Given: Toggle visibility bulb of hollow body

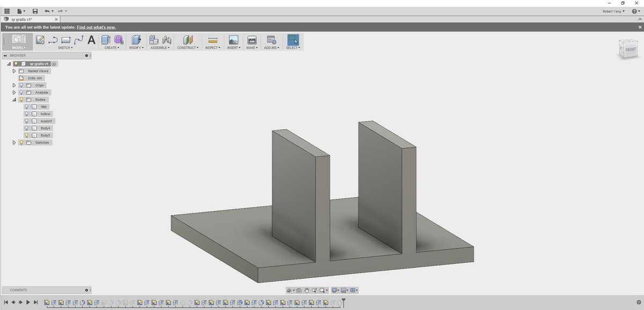Looking at the screenshot, I should [x=27, y=114].
